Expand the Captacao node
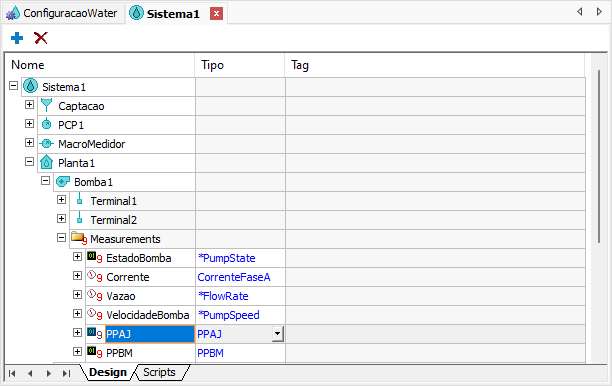The image size is (612, 386). 29,105
